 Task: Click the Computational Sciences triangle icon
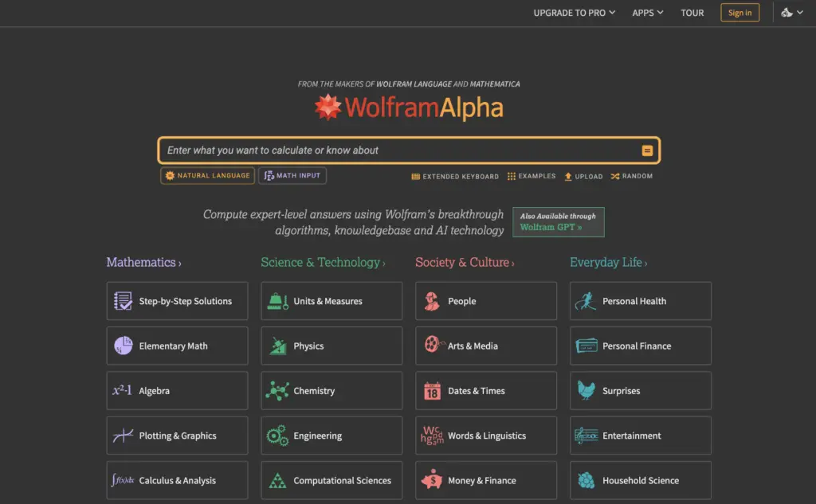point(277,481)
